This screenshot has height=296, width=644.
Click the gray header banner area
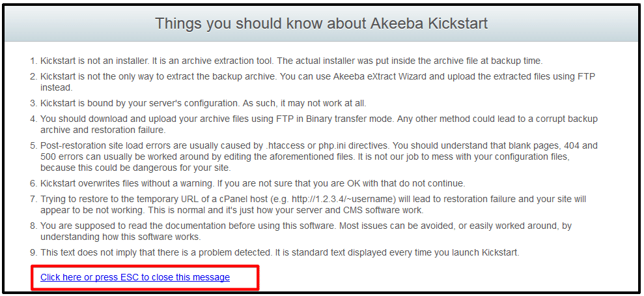321,24
